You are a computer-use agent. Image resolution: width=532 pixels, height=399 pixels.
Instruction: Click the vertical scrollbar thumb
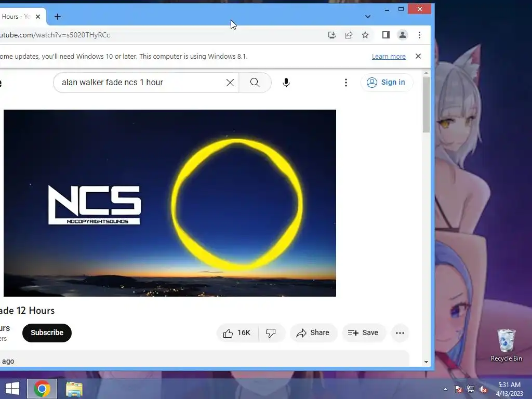pyautogui.click(x=426, y=104)
